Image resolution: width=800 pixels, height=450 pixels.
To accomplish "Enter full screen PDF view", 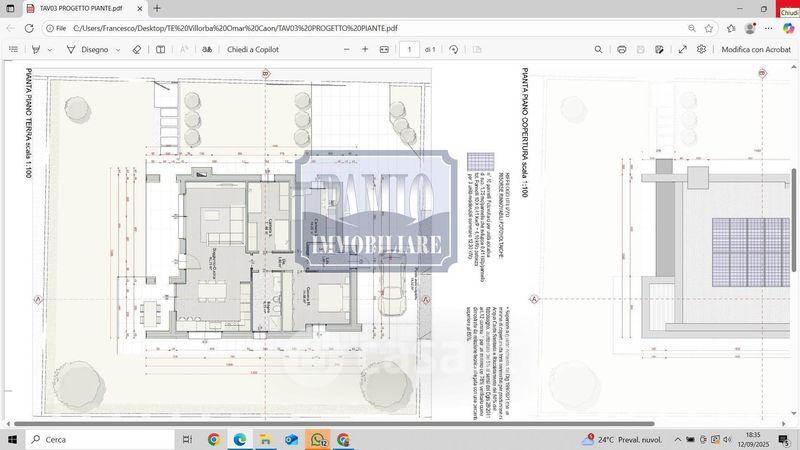I will (x=682, y=49).
